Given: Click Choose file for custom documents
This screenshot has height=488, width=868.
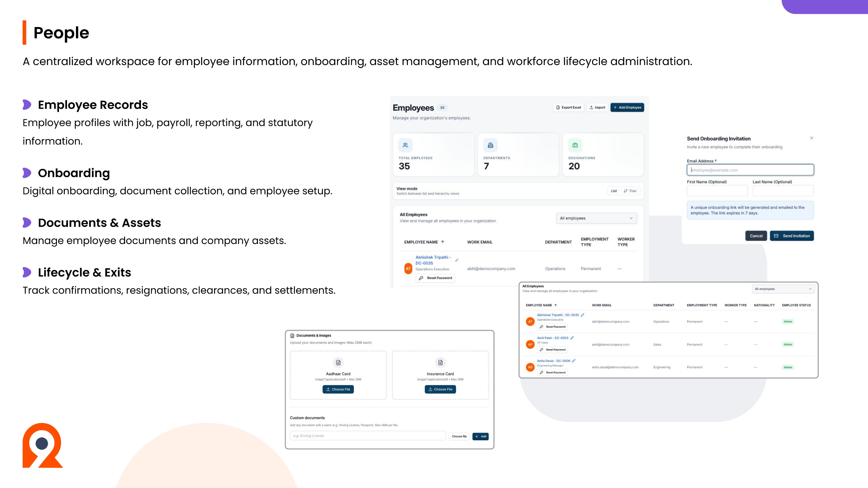Looking at the screenshot, I should [459, 436].
